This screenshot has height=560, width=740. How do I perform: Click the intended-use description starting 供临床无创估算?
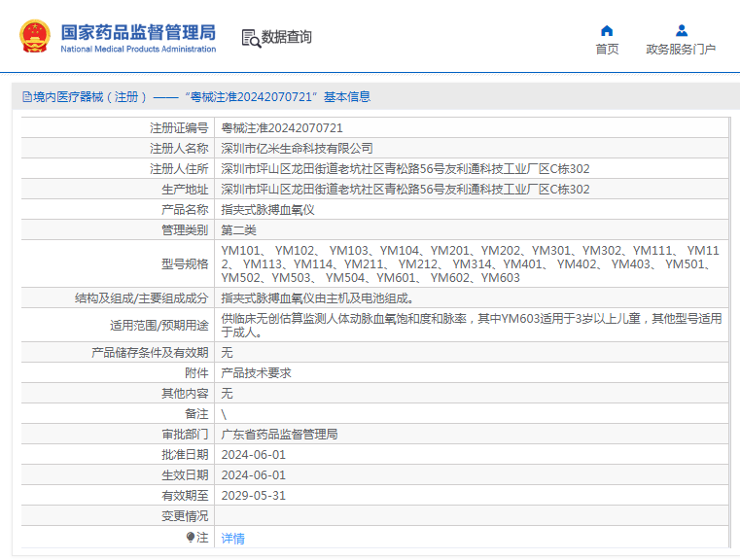click(x=472, y=325)
